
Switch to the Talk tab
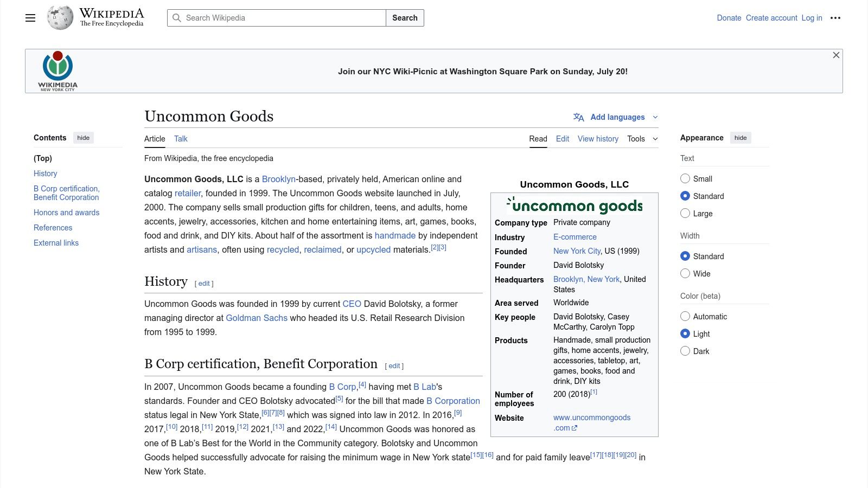point(181,139)
